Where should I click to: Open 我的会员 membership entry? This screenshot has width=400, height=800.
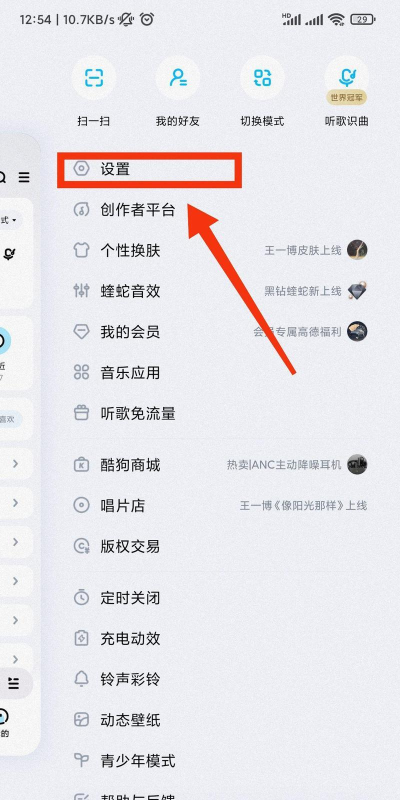coord(220,332)
